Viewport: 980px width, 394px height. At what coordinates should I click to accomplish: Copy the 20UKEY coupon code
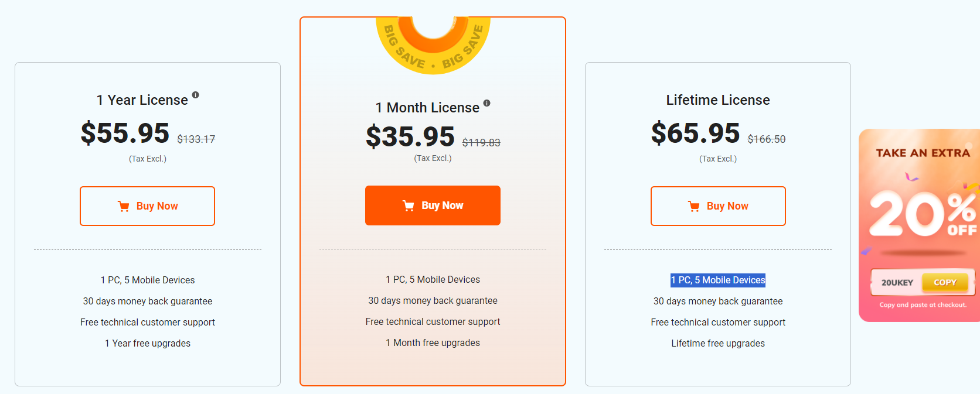[944, 282]
